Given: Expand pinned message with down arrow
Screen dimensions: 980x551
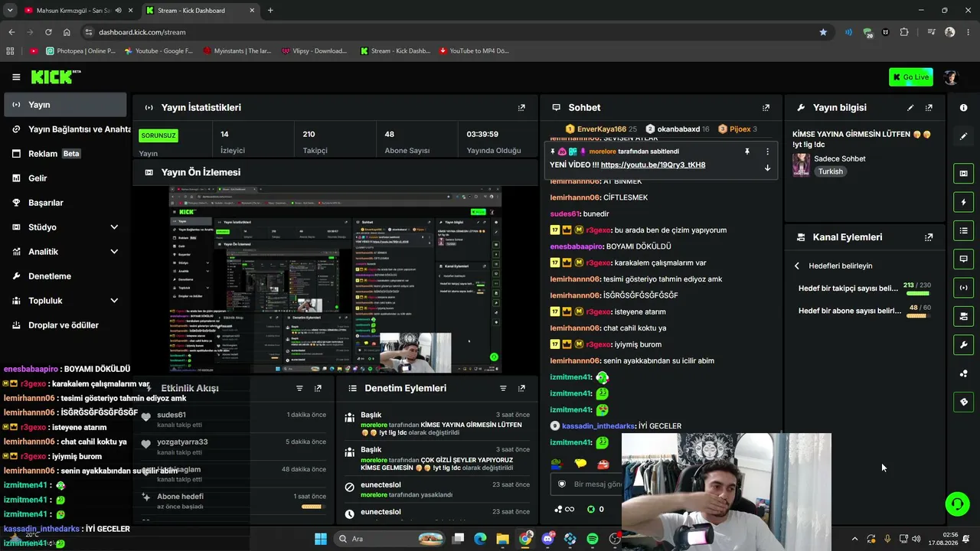Looking at the screenshot, I should pyautogui.click(x=767, y=168).
